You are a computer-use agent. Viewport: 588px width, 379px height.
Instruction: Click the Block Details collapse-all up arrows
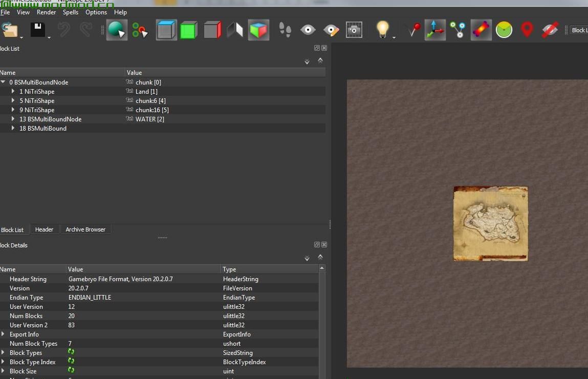tap(320, 257)
